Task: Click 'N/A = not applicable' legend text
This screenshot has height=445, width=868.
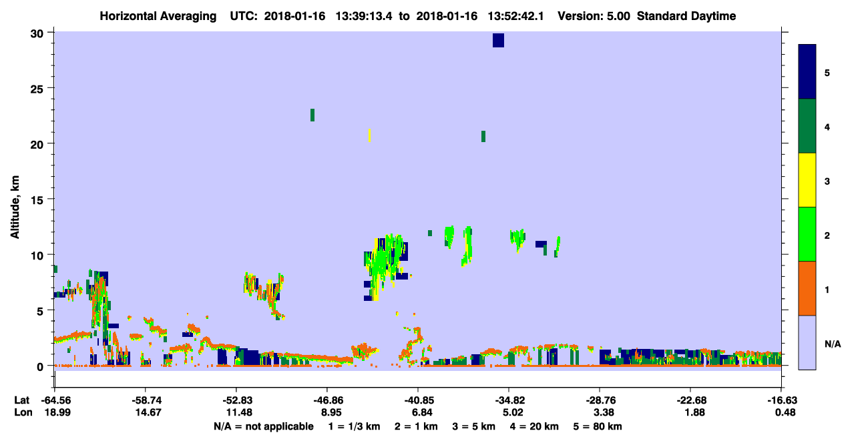Action: click(263, 426)
